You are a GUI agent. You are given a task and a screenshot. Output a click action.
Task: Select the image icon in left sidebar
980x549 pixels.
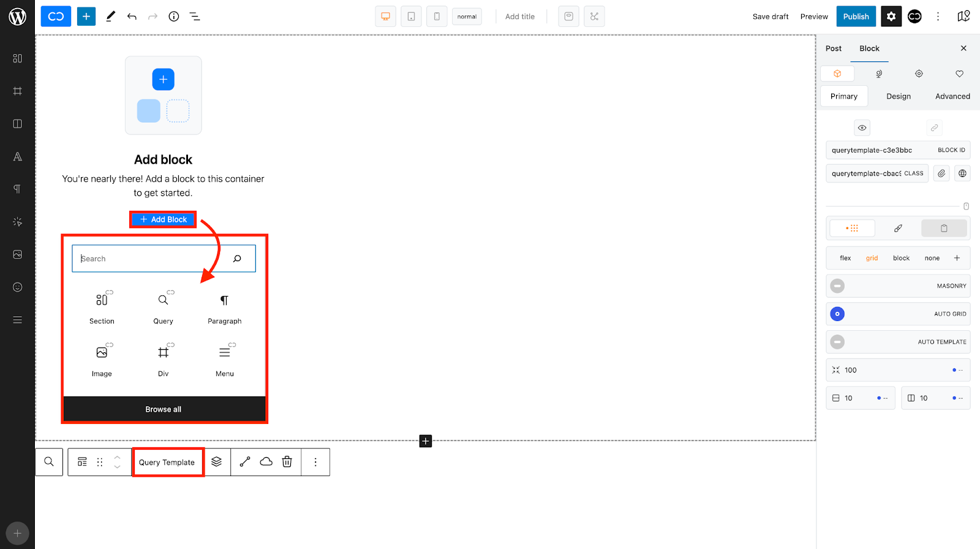click(17, 254)
